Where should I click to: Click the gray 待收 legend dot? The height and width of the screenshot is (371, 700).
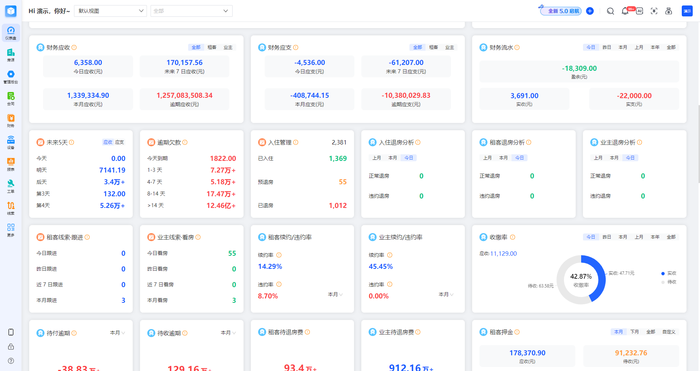tap(662, 282)
